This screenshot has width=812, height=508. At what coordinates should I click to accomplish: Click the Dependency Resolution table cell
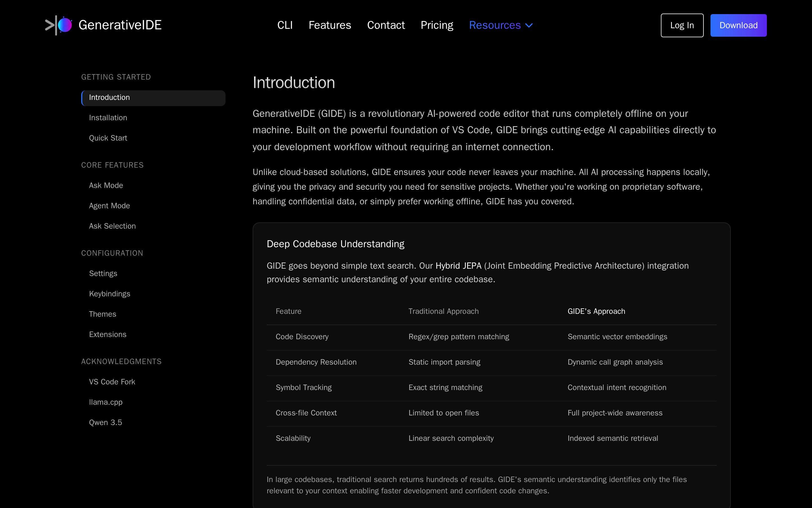pos(316,362)
